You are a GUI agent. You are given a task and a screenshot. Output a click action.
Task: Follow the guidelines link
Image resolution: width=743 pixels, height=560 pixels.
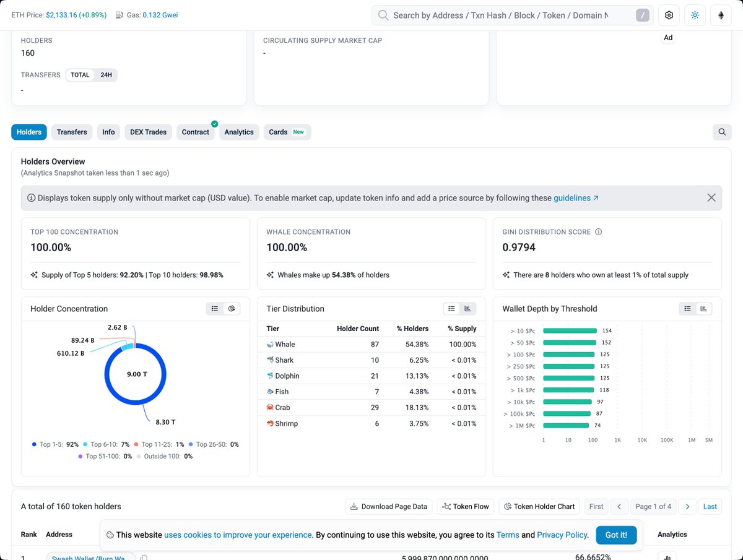coord(576,198)
